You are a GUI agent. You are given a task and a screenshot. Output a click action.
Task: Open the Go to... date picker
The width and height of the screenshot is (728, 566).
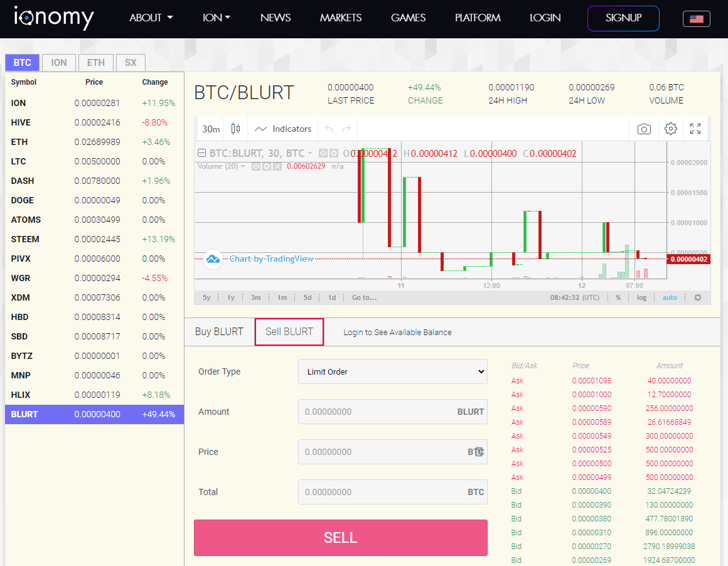[365, 297]
